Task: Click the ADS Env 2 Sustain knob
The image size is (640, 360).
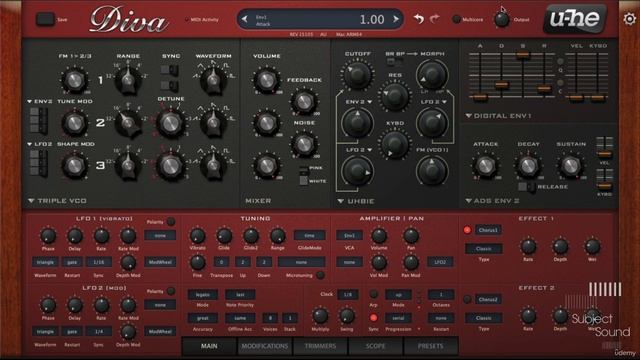Action: (x=571, y=165)
